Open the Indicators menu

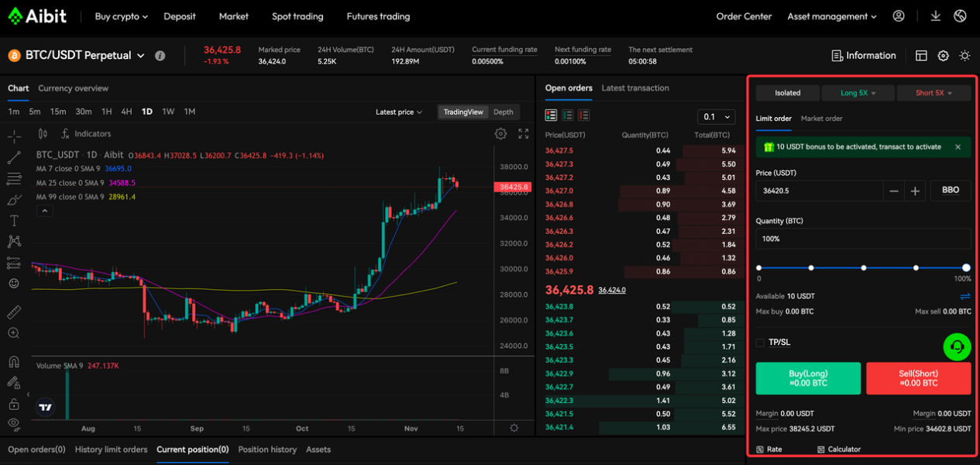point(86,134)
